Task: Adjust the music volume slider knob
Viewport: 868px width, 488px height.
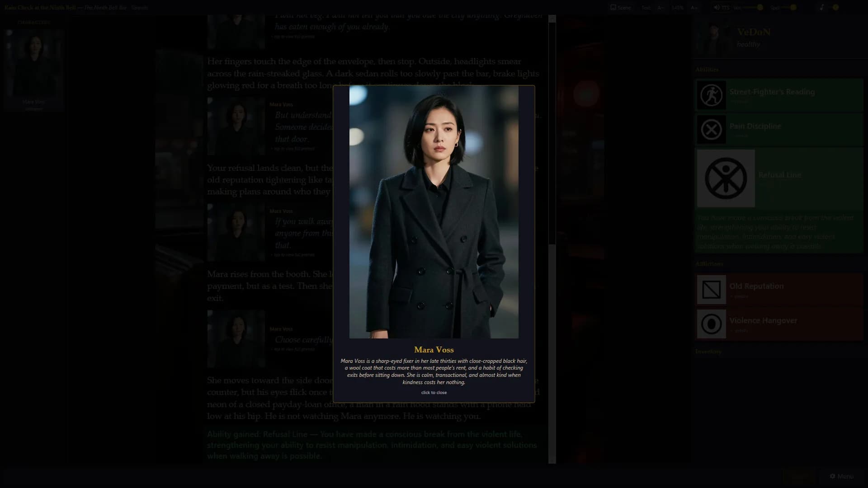Action: [835, 7]
